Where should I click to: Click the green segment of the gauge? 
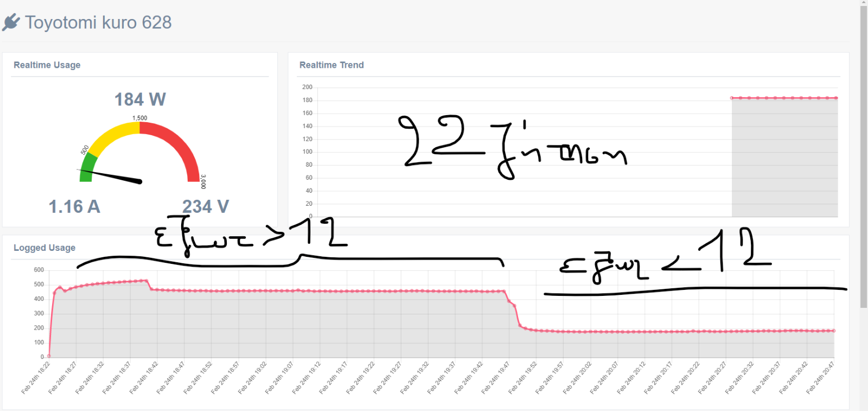(87, 167)
